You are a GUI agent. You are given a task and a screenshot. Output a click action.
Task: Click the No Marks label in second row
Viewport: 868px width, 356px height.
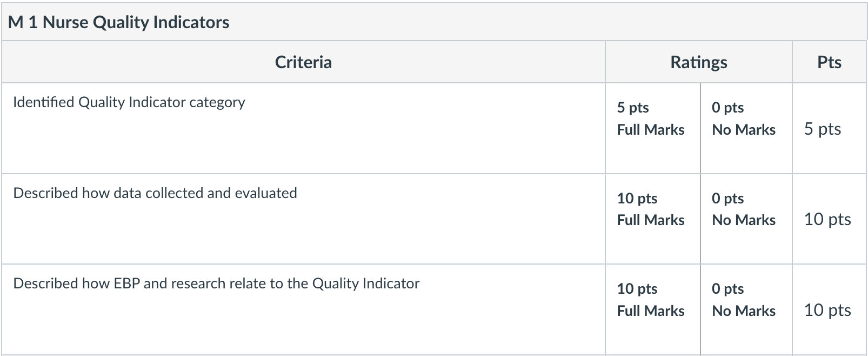click(x=744, y=220)
